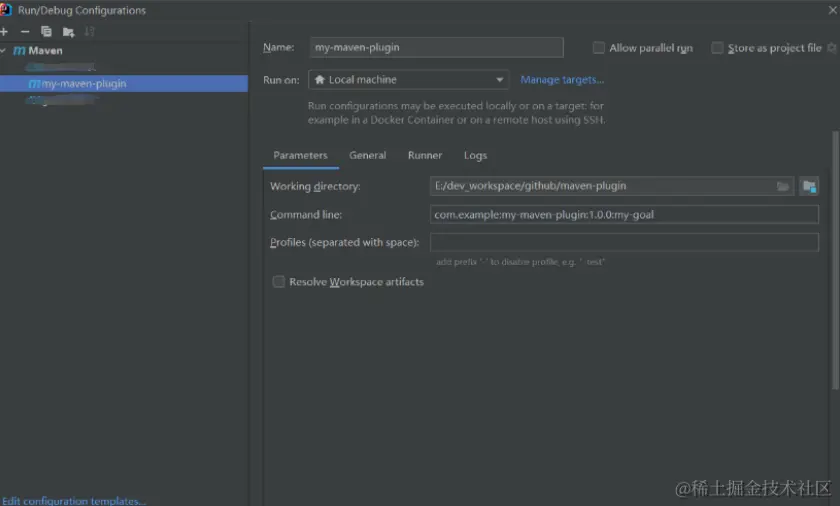
Task: Open Edit configuration templates link
Action: tap(74, 501)
